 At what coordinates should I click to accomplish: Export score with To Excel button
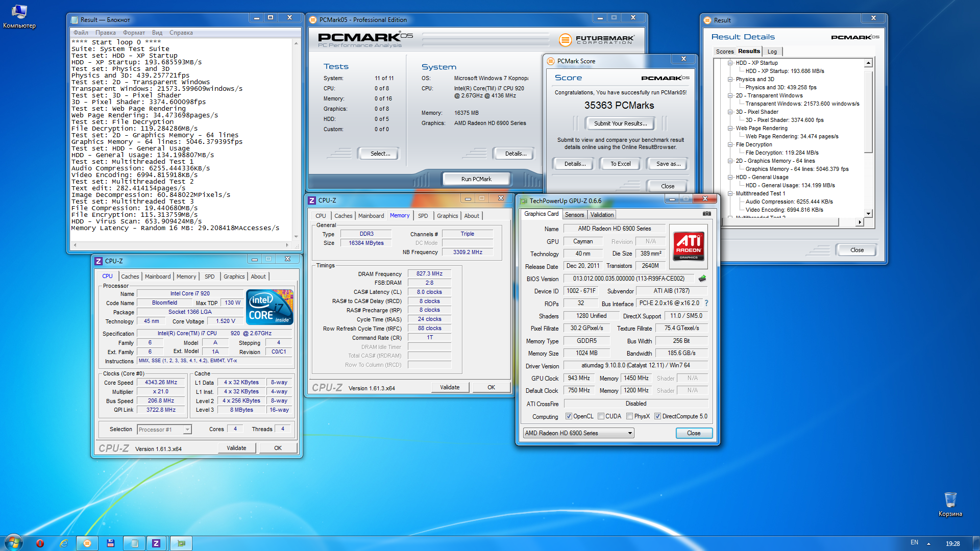click(x=620, y=164)
